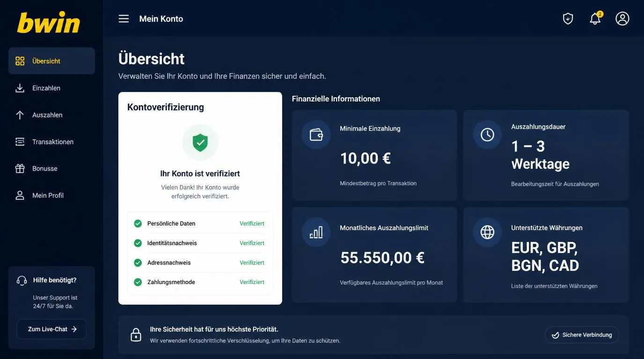Select Übersicht in the sidebar
The height and width of the screenshot is (359, 644).
pyautogui.click(x=51, y=61)
